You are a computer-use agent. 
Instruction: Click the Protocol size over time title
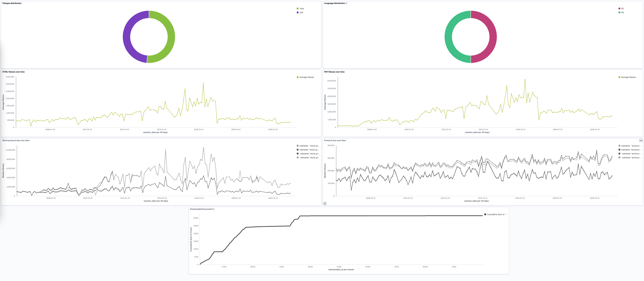335,140
